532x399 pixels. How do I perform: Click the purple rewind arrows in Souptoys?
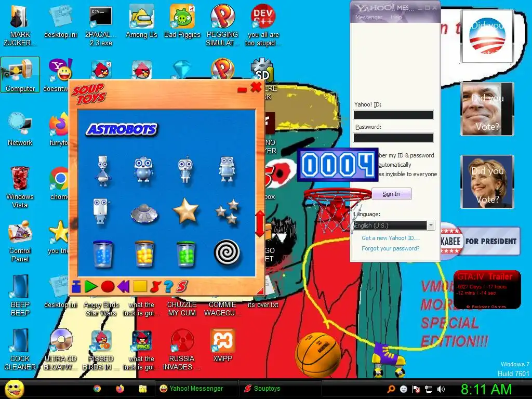coord(124,287)
